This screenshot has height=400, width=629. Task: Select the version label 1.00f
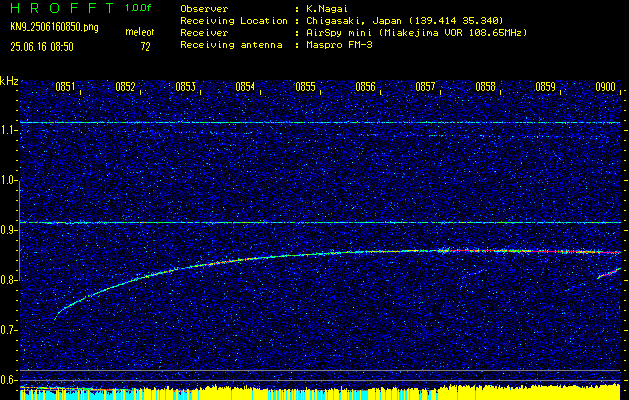[138, 8]
